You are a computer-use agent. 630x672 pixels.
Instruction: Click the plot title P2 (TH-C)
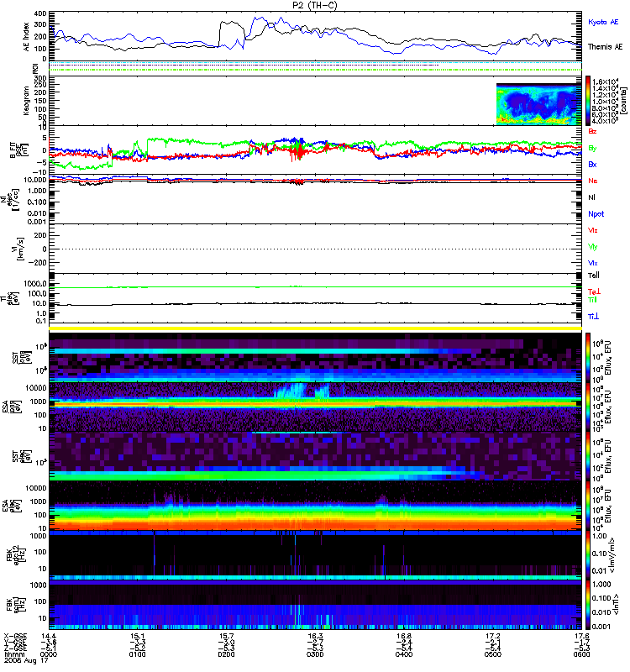coord(314,5)
